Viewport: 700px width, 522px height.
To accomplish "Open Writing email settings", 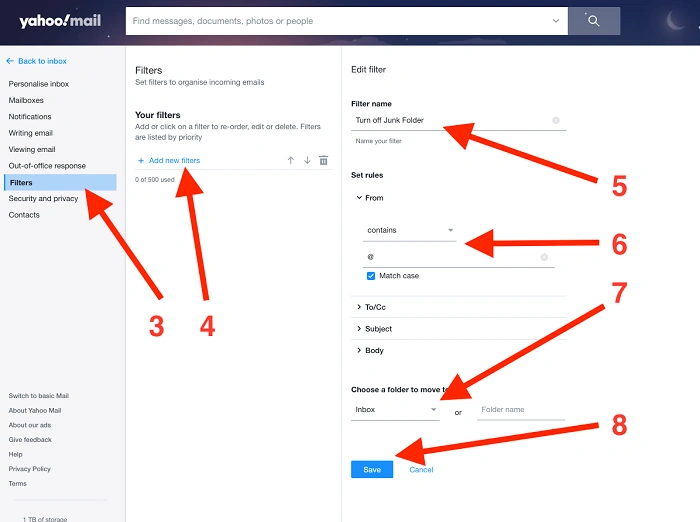I will point(30,133).
